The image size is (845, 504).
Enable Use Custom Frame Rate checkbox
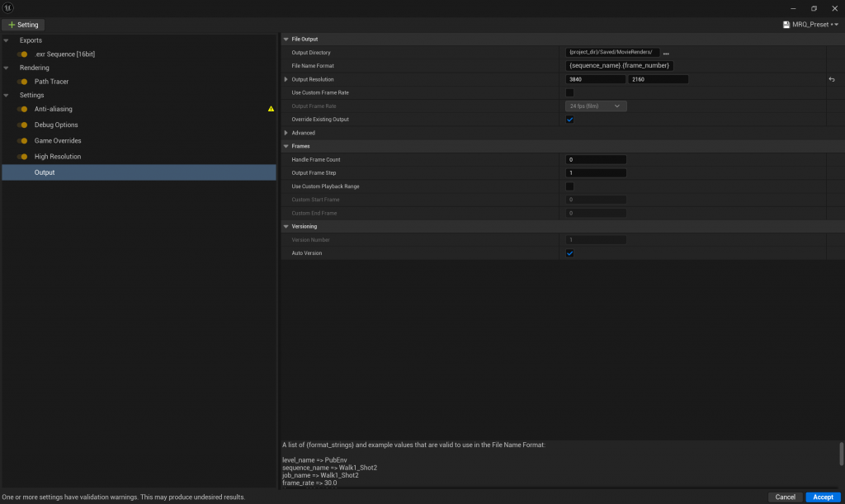[569, 92]
